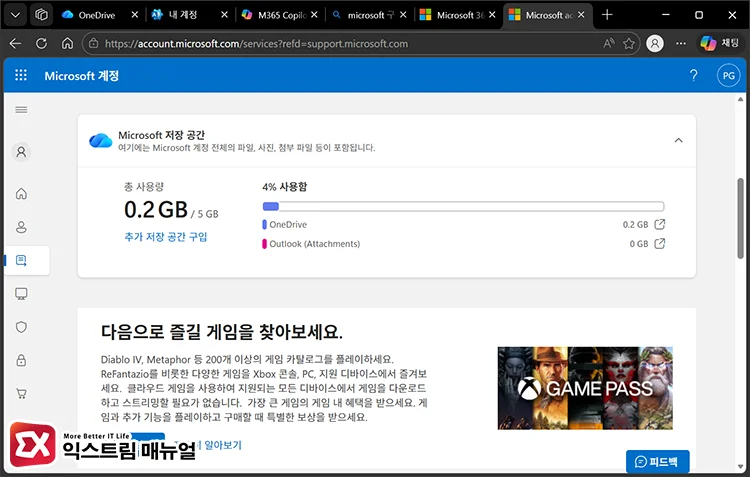Open the Game Pass banner image

pos(585,388)
